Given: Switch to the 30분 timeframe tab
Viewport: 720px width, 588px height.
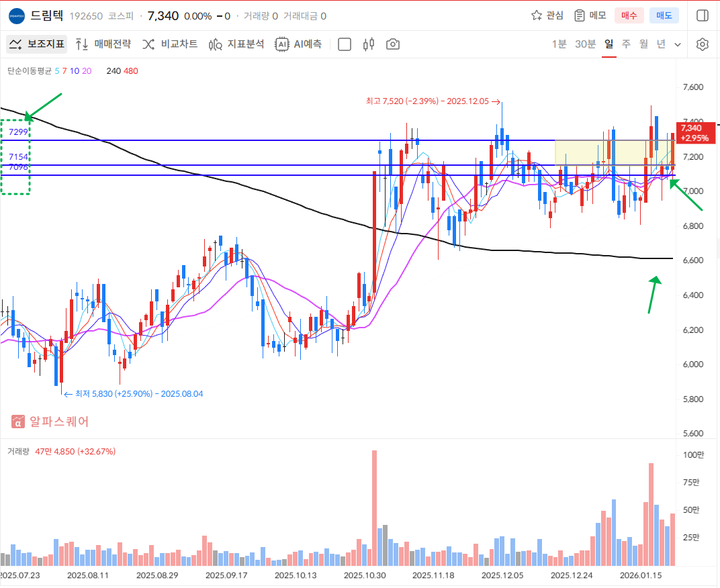Looking at the screenshot, I should [x=585, y=44].
